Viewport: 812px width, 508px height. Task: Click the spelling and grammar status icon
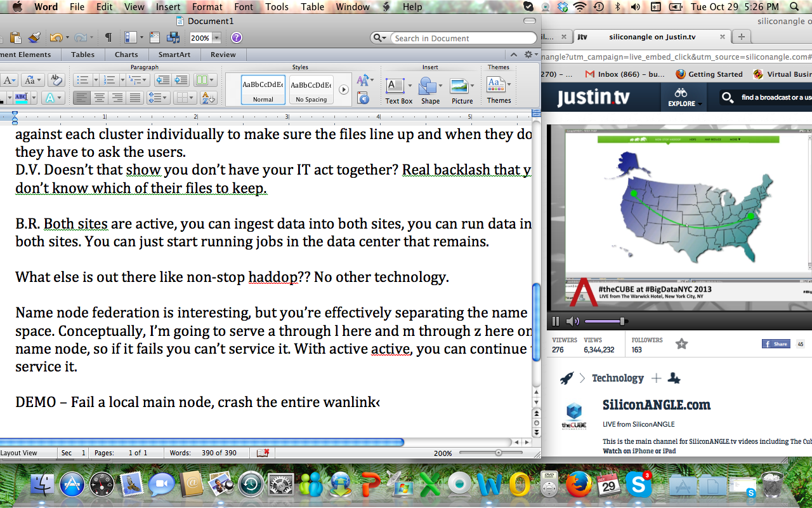click(x=263, y=453)
